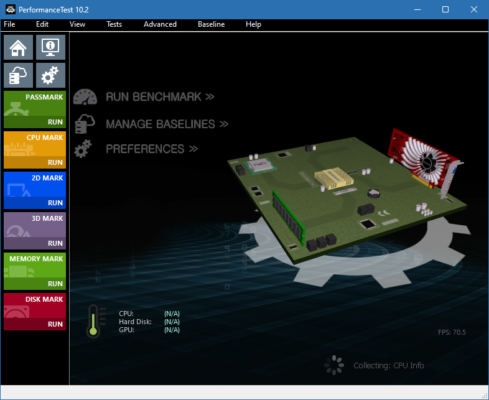Click the GPU temperature (N/A) value

pyautogui.click(x=172, y=330)
